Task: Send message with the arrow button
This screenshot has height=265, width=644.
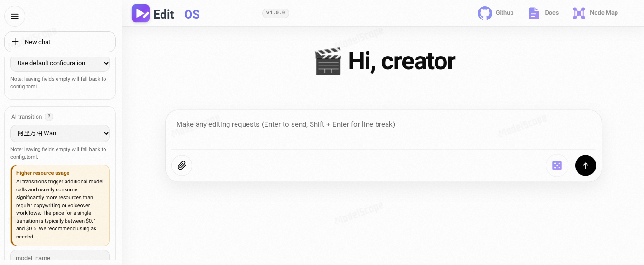Action: (x=586, y=165)
